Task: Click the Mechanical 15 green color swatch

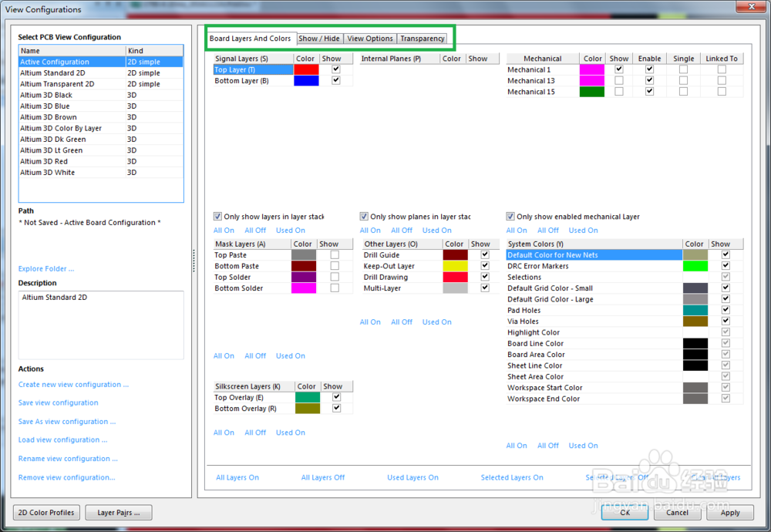Action: (592, 92)
